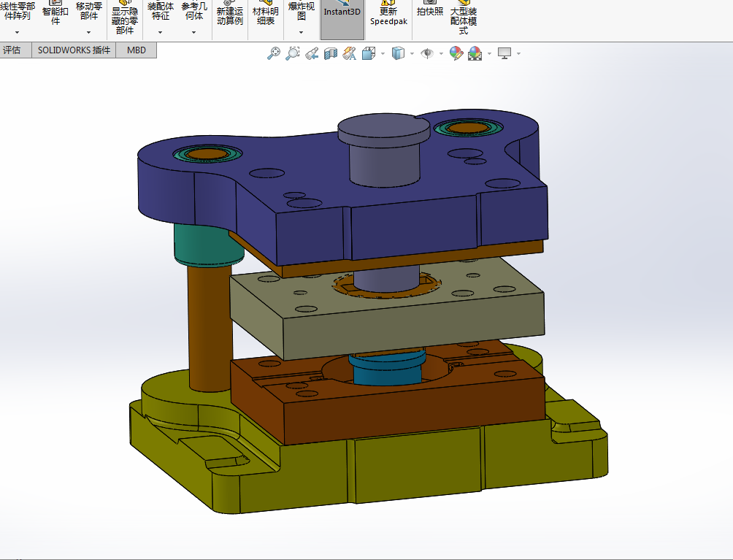Select the Zoom to Area tool
Viewport: 733px width, 560px height.
tap(293, 53)
